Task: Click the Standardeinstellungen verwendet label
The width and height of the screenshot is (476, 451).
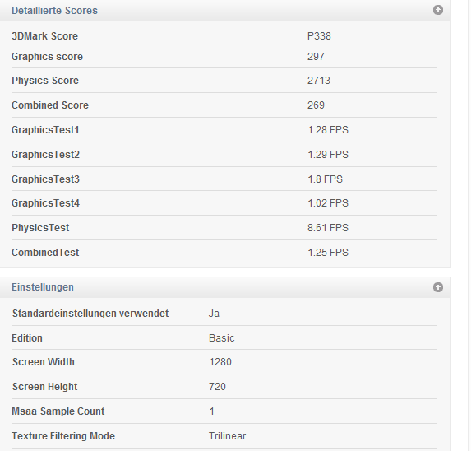Action: pos(90,314)
